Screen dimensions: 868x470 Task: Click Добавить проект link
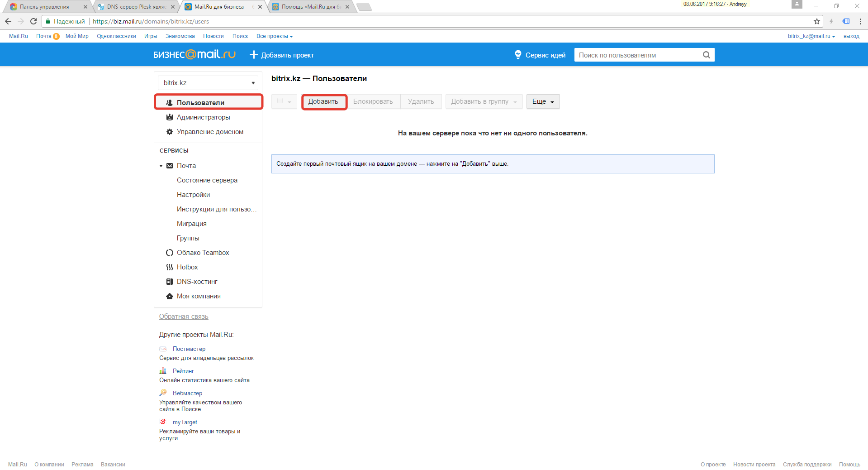pyautogui.click(x=287, y=55)
